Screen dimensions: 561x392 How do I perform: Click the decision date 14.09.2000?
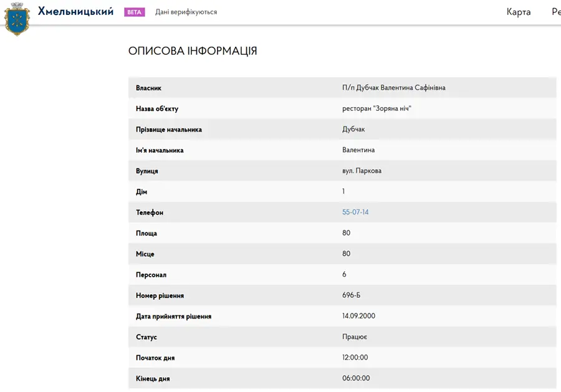(x=358, y=316)
